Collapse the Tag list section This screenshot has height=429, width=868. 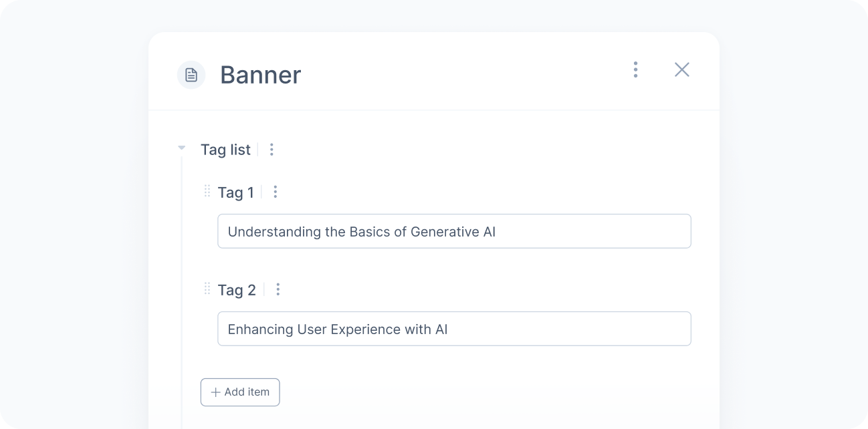181,148
